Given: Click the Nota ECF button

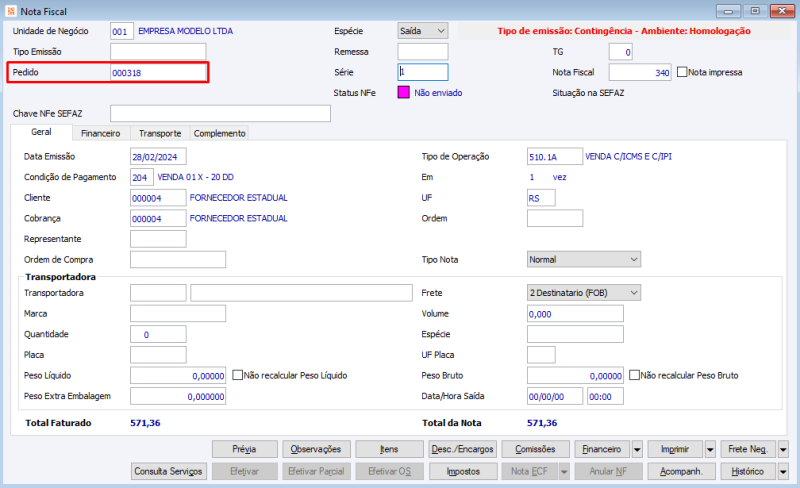Looking at the screenshot, I should 530,471.
